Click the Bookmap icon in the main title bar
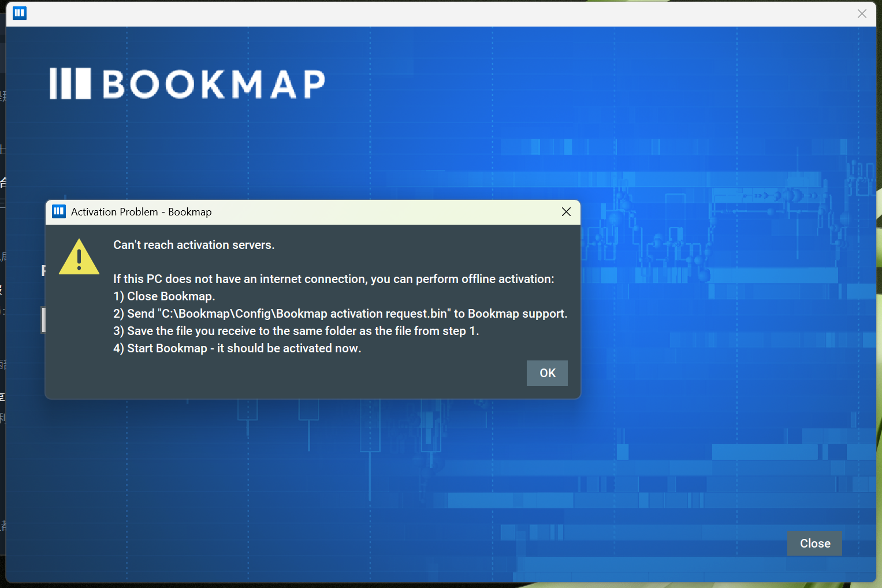This screenshot has height=588, width=882. 20,13
